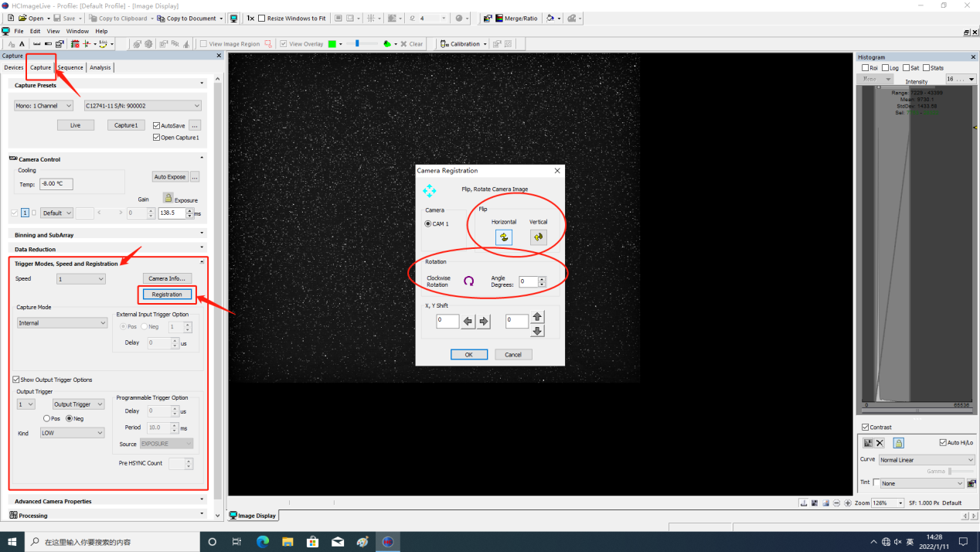Click the Camera Info button
Viewport: 980px width, 552px height.
pos(167,278)
